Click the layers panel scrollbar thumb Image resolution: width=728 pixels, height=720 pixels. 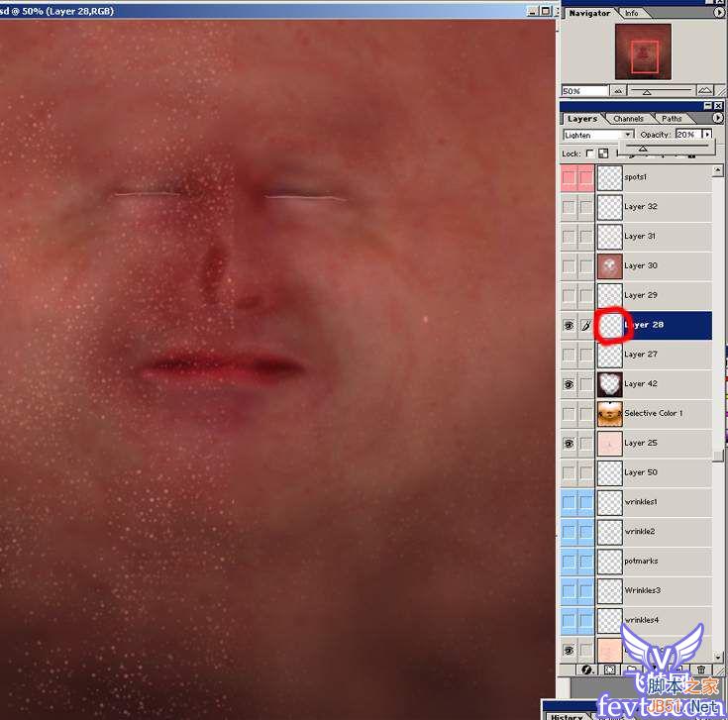[718, 457]
